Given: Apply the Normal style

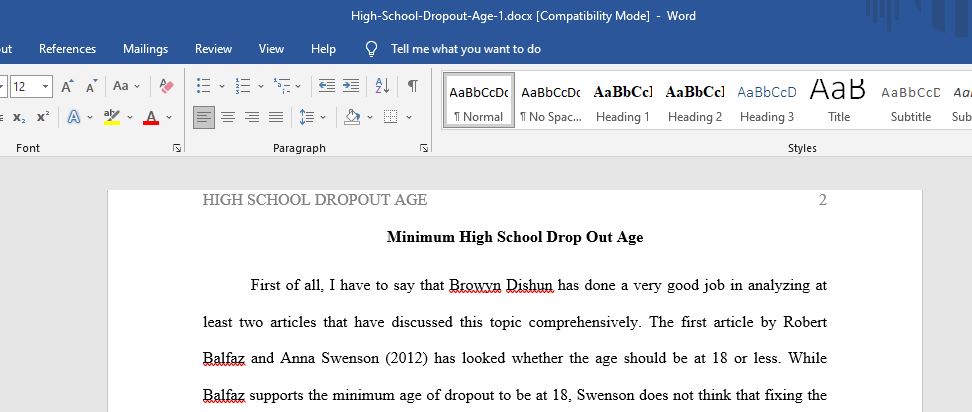Looking at the screenshot, I should click(479, 100).
